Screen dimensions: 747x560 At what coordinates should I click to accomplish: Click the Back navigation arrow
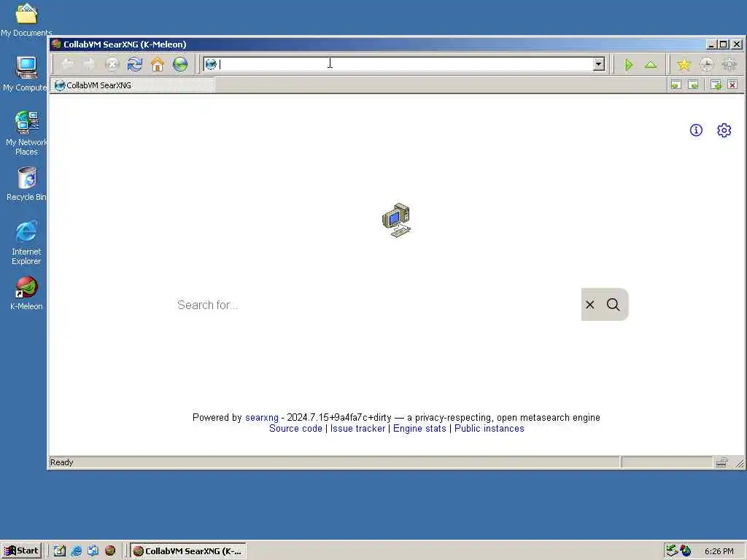[x=68, y=64]
